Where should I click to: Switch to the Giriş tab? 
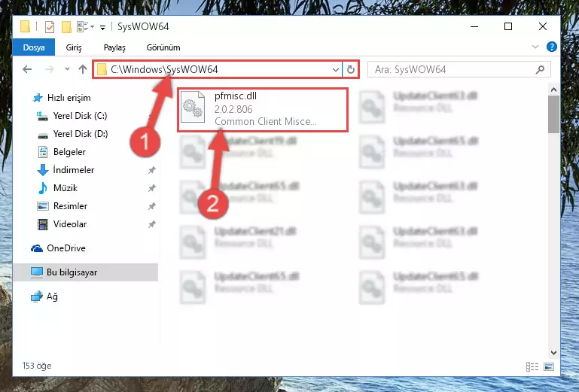(x=74, y=47)
